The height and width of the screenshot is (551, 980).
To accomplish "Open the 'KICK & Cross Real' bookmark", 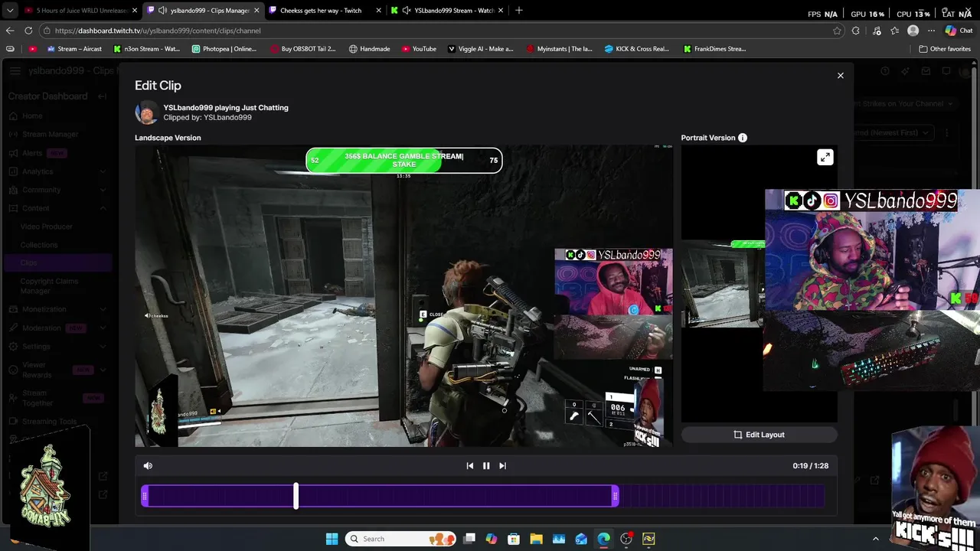I will point(637,49).
